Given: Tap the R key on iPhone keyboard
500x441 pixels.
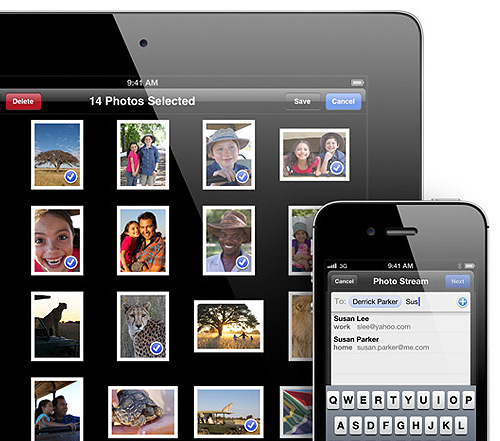Looking at the screenshot, I should coord(378,399).
